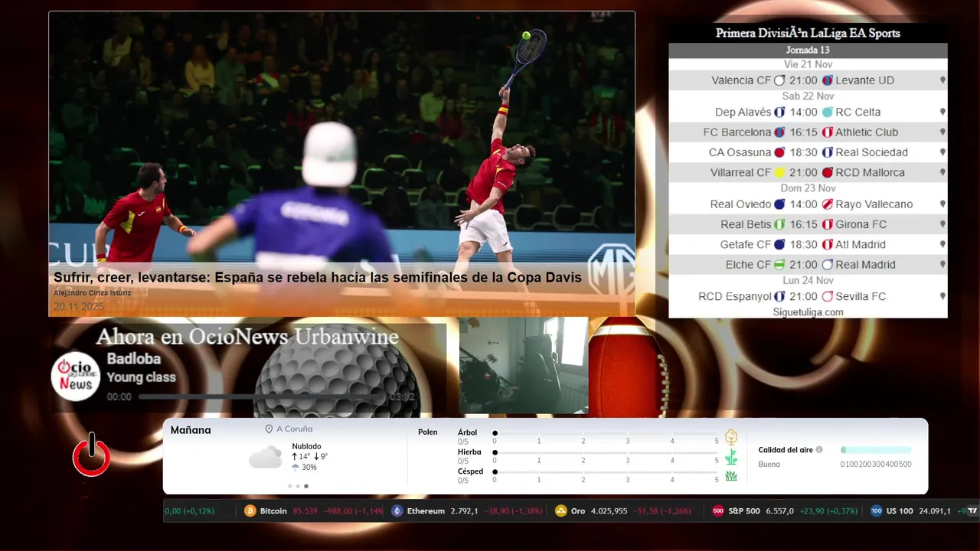980x551 pixels.
Task: Click the S&P 500 red badge icon
Action: coord(717,511)
